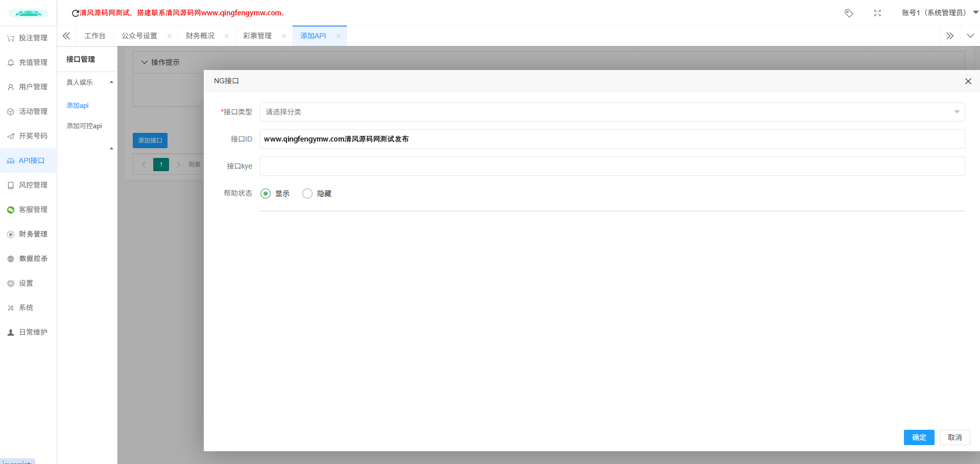Click the 取消 cancel button
This screenshot has height=464, width=980.
pos(954,437)
